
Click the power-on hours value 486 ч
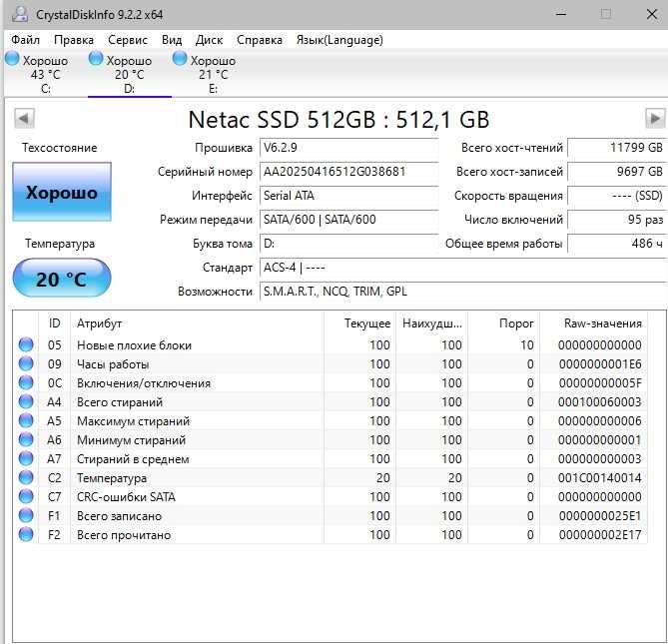[617, 244]
